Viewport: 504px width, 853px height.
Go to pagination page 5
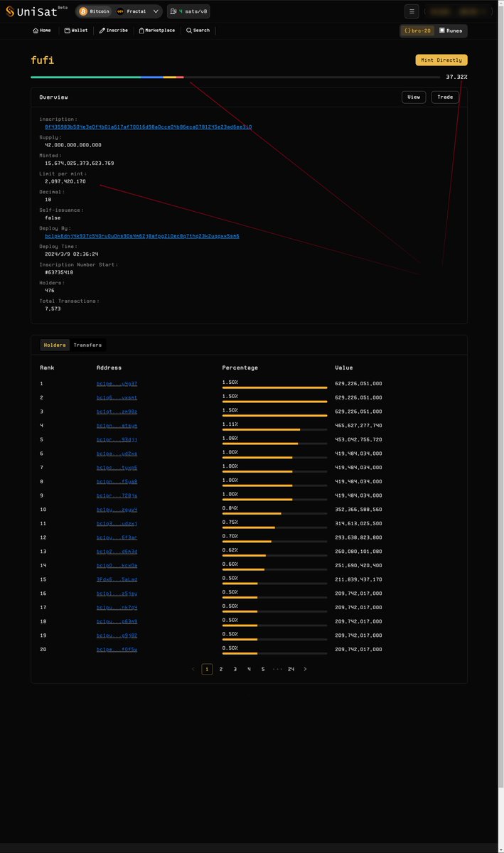263,669
